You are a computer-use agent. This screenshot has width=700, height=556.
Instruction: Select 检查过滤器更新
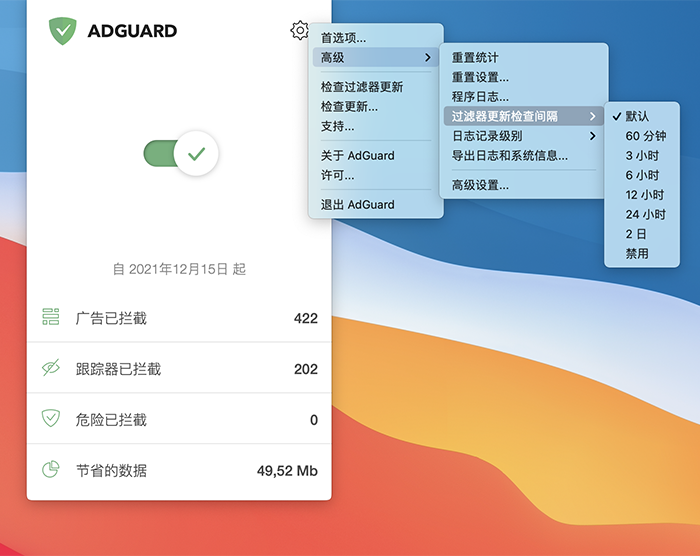click(x=376, y=87)
